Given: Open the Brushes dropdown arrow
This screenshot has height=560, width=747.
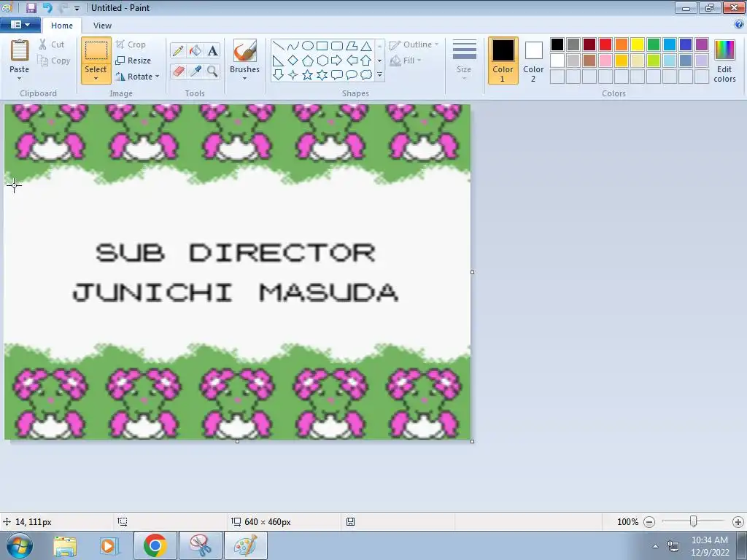Looking at the screenshot, I should (244, 79).
